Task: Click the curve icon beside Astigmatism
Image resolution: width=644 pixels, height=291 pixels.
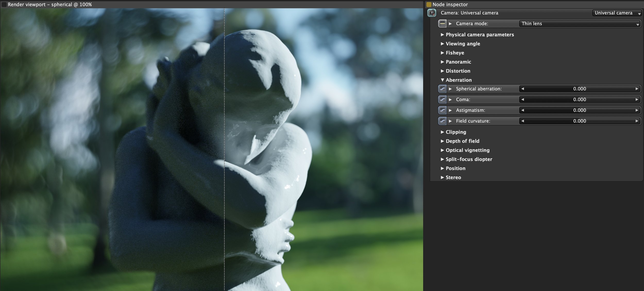Action: pos(442,110)
